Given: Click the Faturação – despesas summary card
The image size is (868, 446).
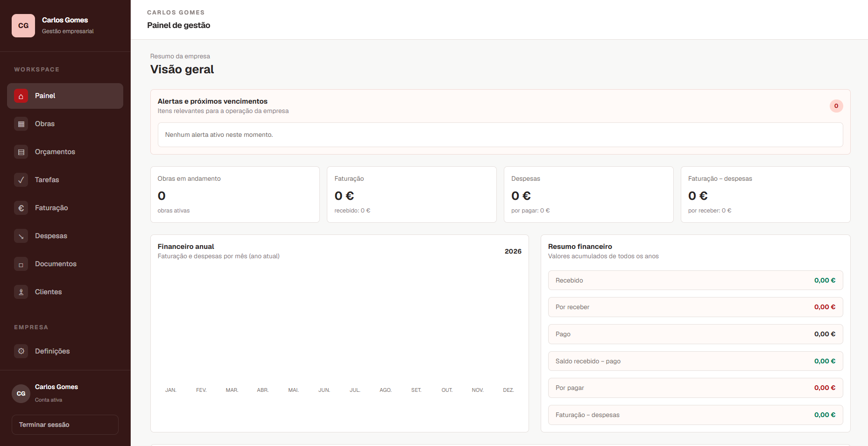Looking at the screenshot, I should (766, 194).
